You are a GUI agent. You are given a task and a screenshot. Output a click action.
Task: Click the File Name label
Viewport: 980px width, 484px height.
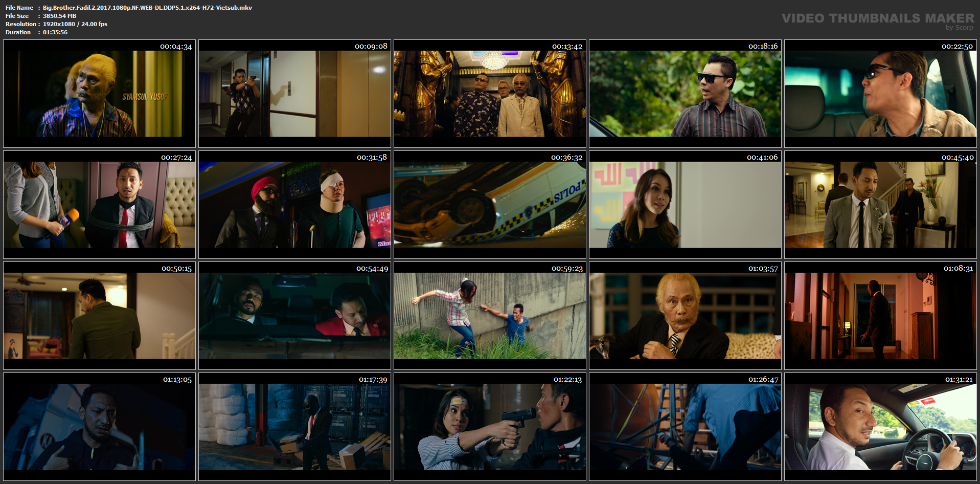[19, 8]
